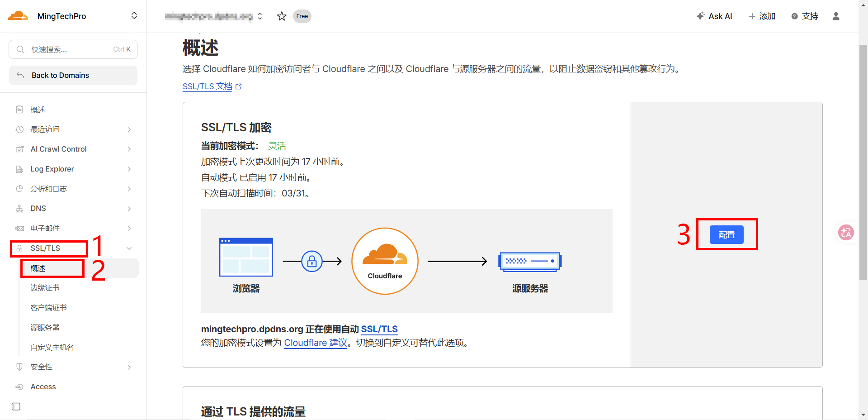Click the Access icon in sidebar
This screenshot has height=420, width=868.
pyautogui.click(x=19, y=387)
